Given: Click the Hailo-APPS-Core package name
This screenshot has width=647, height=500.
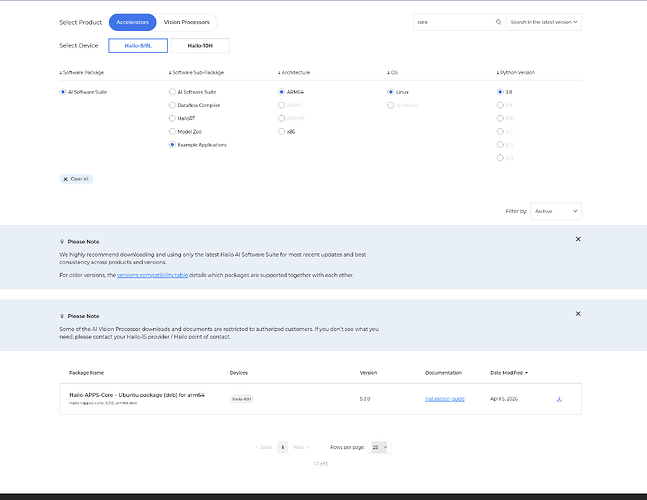Looking at the screenshot, I should [x=137, y=395].
